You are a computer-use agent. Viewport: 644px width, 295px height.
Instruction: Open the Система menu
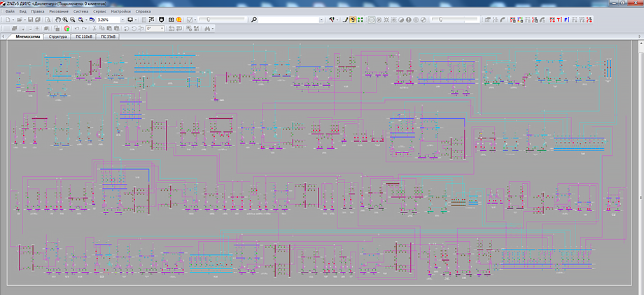click(x=81, y=11)
